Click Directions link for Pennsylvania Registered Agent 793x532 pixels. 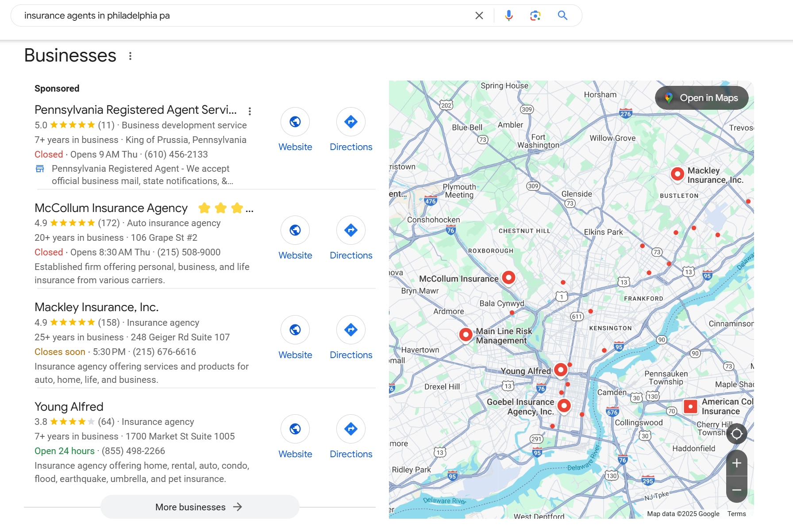[351, 147]
